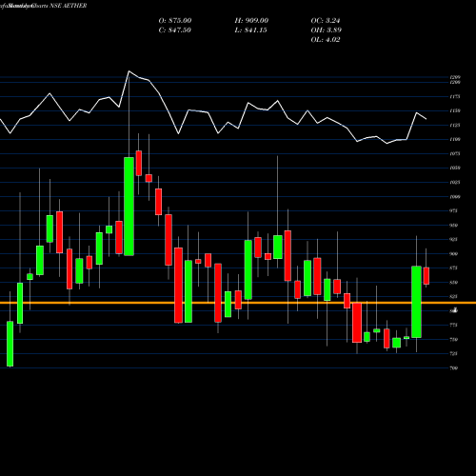This screenshot has width=476, height=476.
Task: Click the close price value C: 847.50
Action: pyautogui.click(x=175, y=30)
